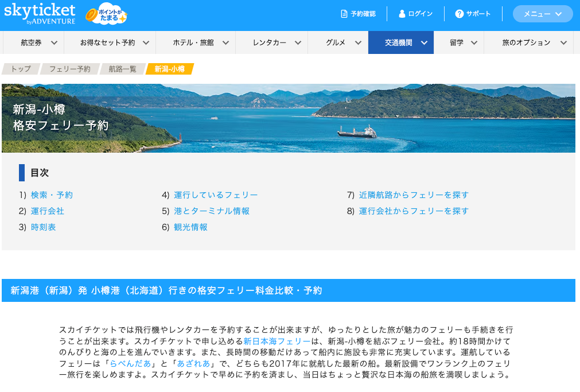The width and height of the screenshot is (580, 392).
Task: Open 予約確認 reservation check
Action: [359, 14]
